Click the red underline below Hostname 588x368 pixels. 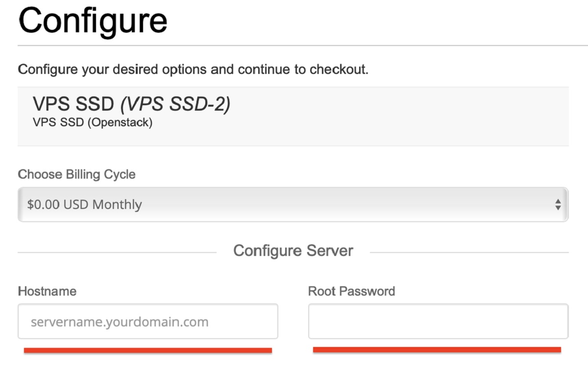[x=147, y=350]
